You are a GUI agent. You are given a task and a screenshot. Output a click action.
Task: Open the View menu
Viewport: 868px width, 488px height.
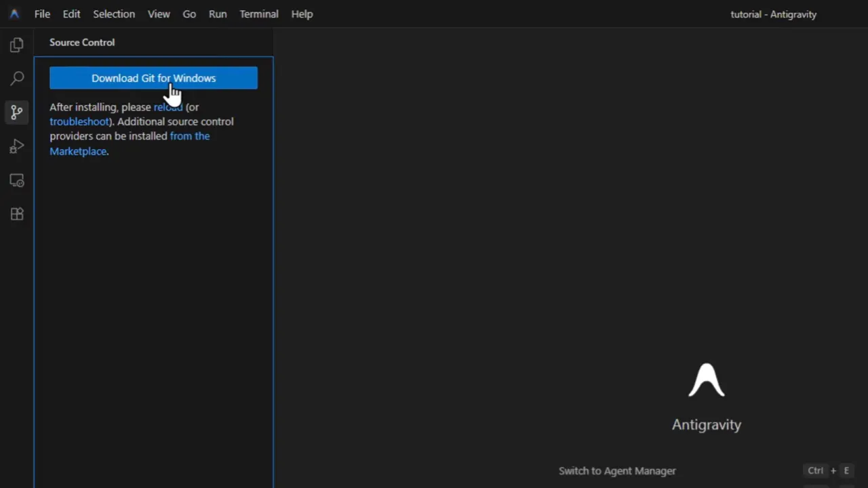[159, 14]
